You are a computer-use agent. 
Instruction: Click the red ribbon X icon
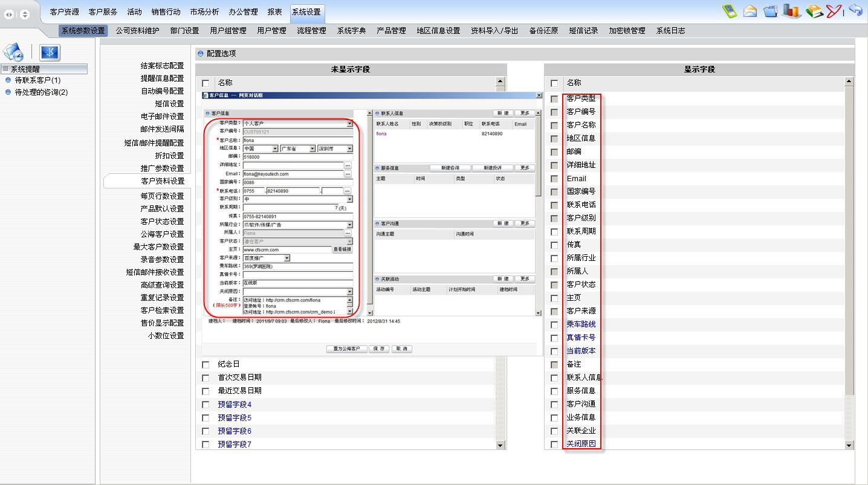[x=834, y=11]
